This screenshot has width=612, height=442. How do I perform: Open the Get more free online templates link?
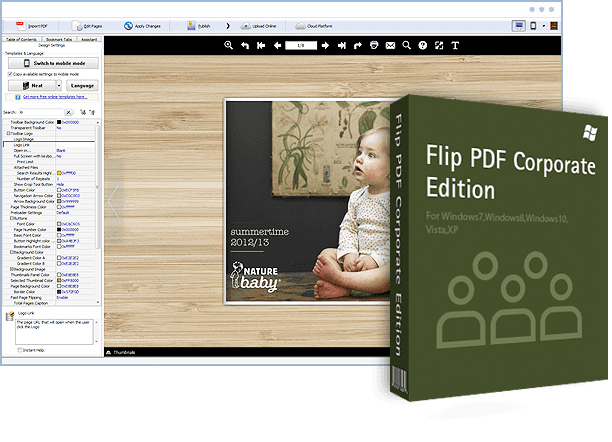tap(55, 97)
